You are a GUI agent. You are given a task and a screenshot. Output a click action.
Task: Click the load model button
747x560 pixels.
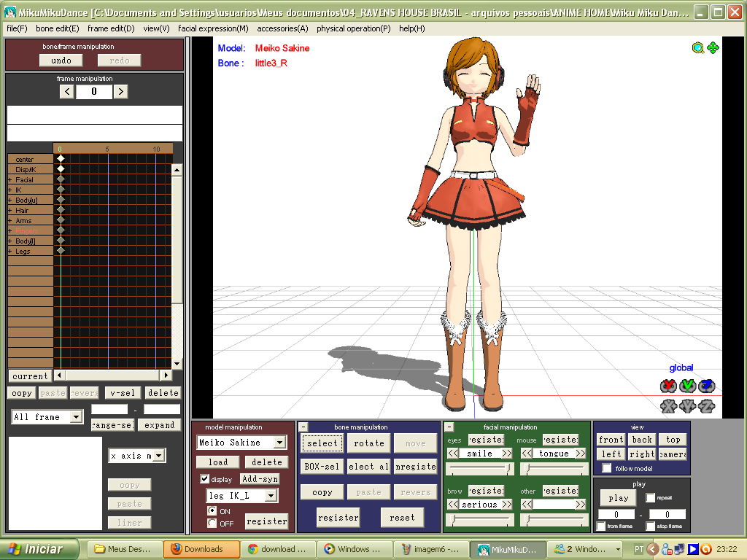click(218, 462)
